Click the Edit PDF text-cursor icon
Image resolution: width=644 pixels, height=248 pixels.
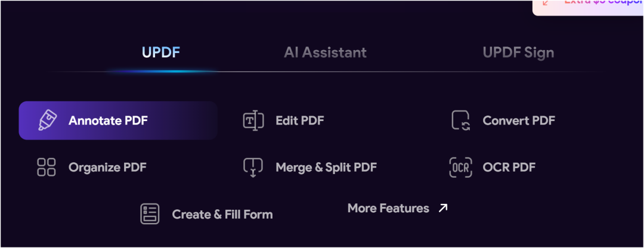[x=253, y=120]
